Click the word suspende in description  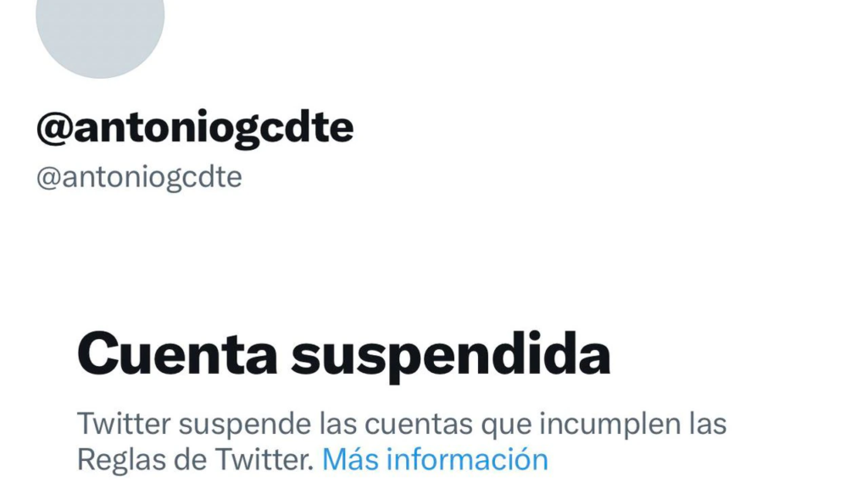click(x=245, y=425)
